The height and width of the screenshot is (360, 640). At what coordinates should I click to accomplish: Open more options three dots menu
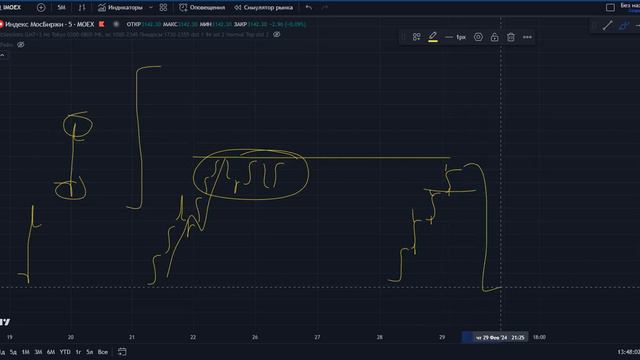pos(527,37)
